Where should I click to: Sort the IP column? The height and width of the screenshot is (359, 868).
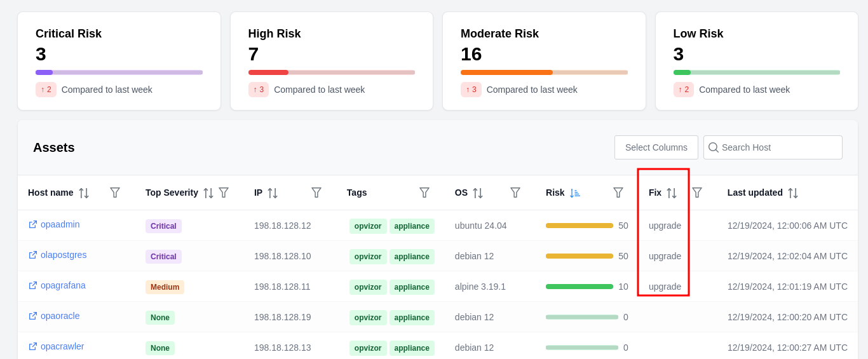(x=273, y=193)
